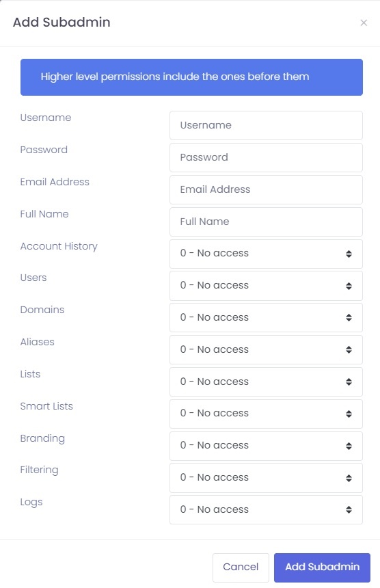
Task: Open the Branding access dropdown
Action: (266, 446)
